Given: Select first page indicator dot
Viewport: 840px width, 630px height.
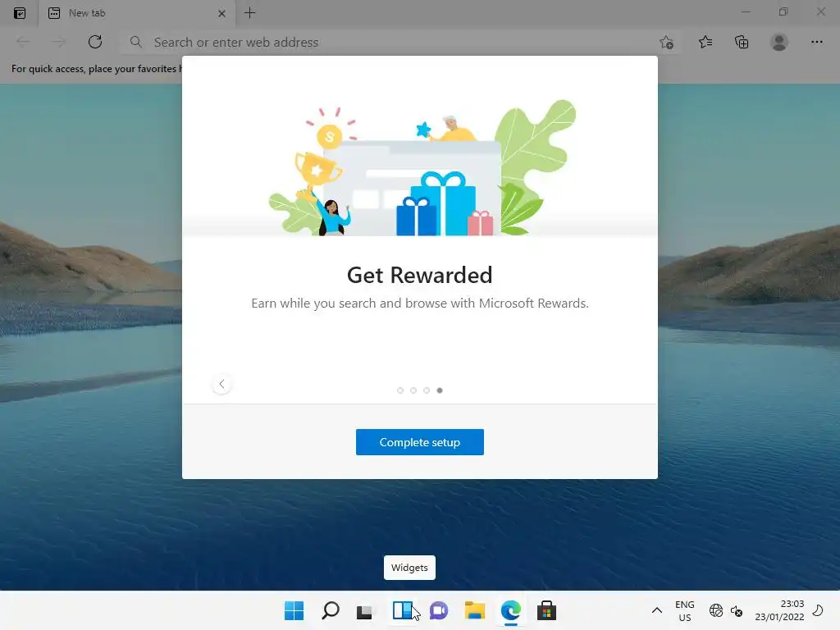Looking at the screenshot, I should 400,390.
